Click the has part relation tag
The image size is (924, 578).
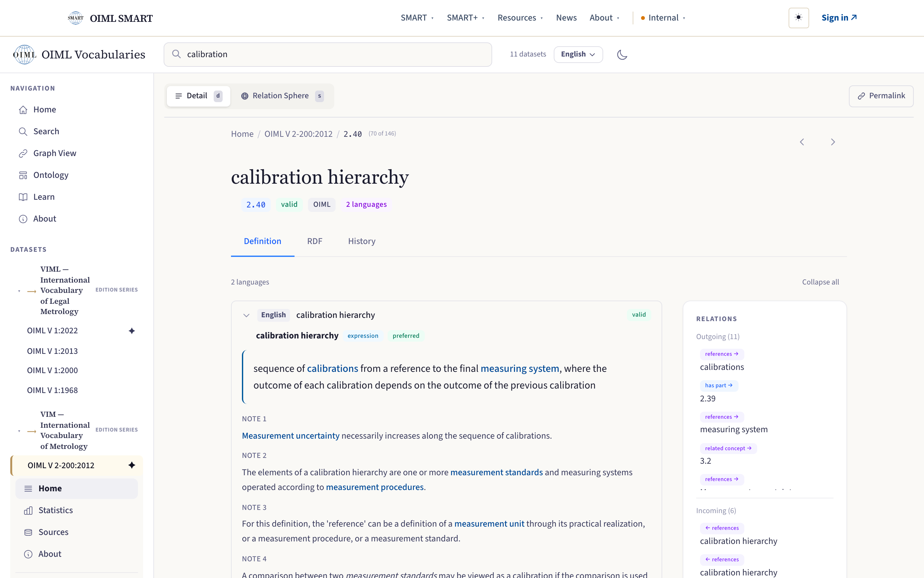coord(719,385)
